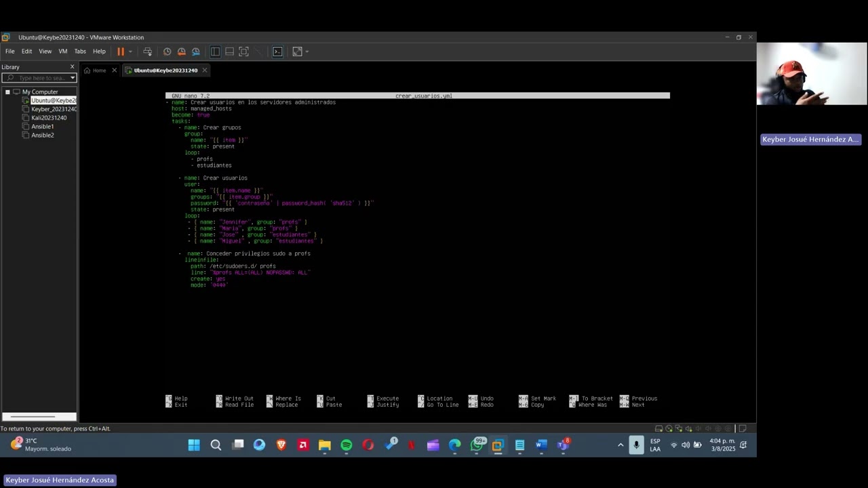Select the Ansible1 VM in the library
This screenshot has height=488, width=868.
[42, 127]
